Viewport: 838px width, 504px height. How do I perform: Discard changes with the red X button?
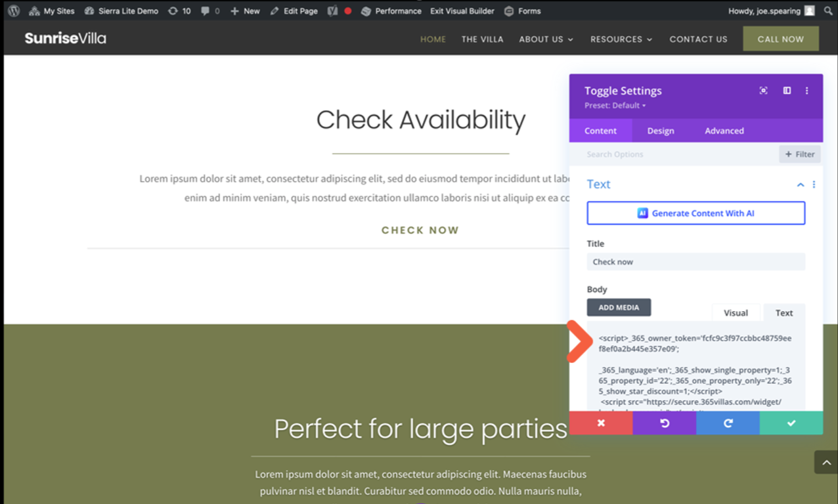coord(601,423)
